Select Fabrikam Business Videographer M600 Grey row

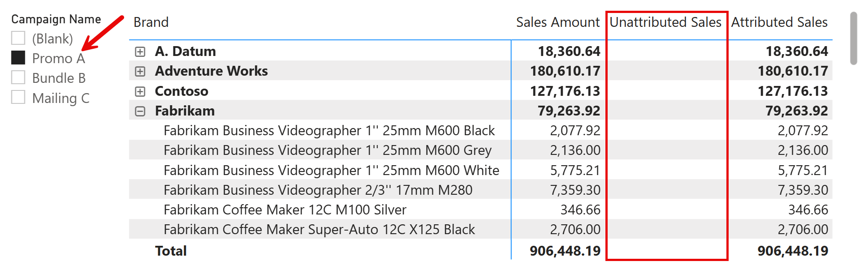coord(328,150)
